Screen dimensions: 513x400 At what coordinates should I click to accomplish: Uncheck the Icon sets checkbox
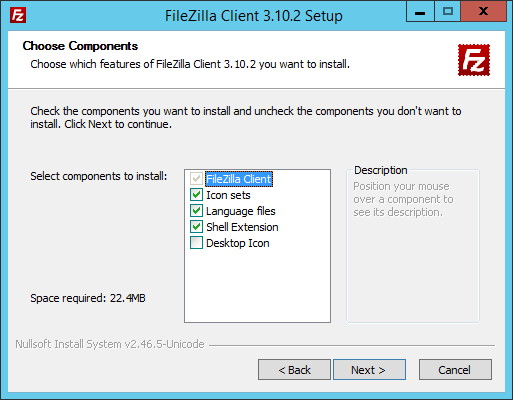point(196,195)
